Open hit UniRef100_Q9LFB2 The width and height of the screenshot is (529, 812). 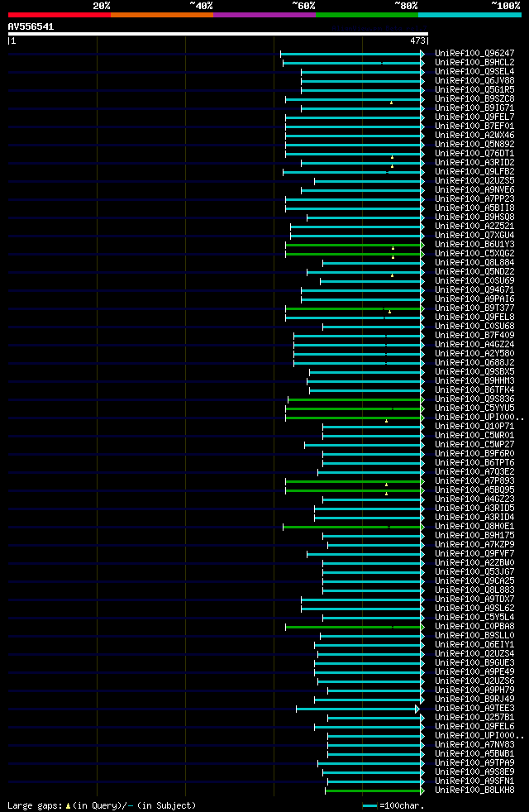click(474, 171)
